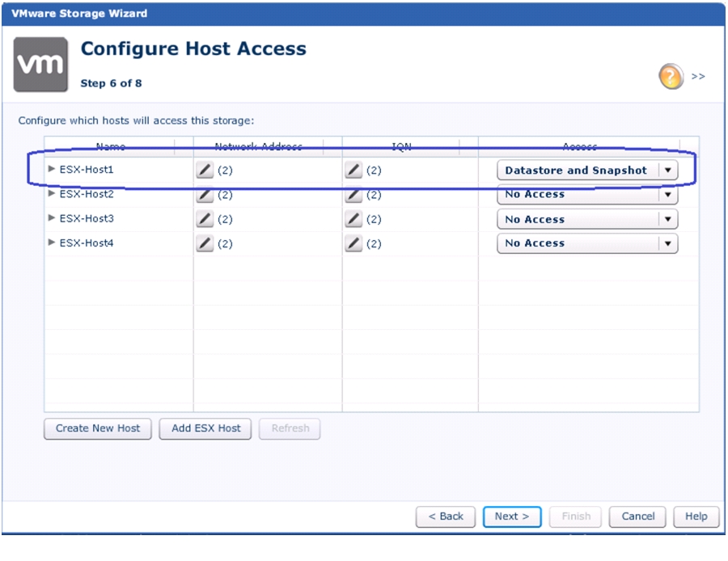Edit IQN for ESX-Host1

pyautogui.click(x=353, y=170)
